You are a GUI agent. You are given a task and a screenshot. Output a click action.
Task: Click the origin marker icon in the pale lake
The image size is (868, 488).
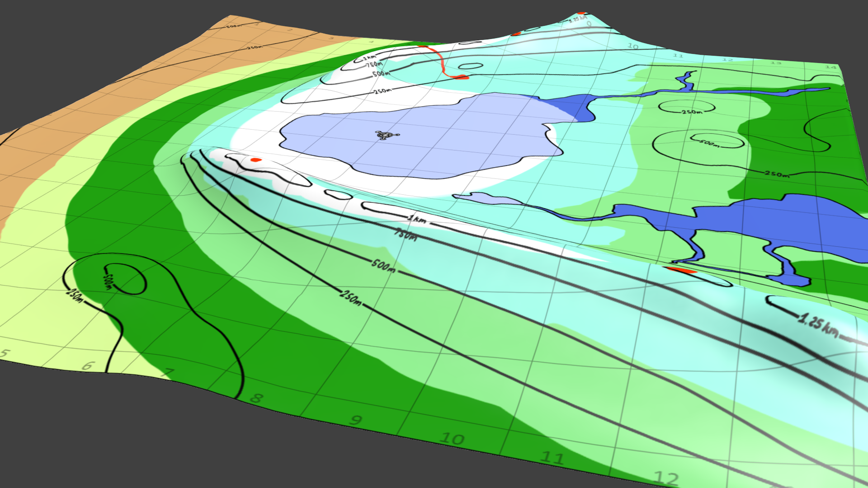click(x=384, y=135)
